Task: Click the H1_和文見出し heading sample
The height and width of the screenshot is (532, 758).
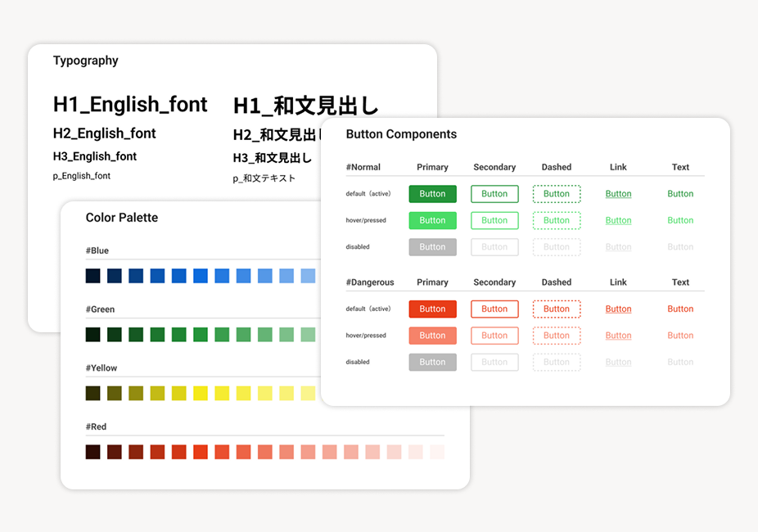Action: (x=305, y=105)
